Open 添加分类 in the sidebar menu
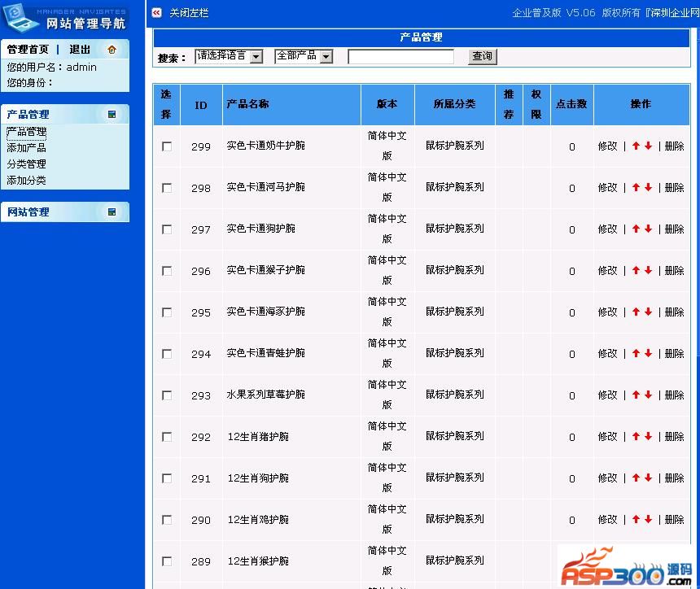The width and height of the screenshot is (700, 589). 26,181
